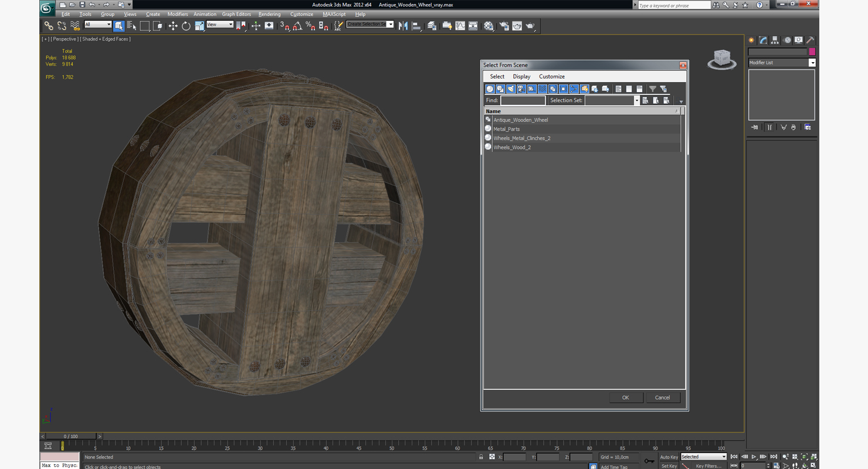Open the MAXScript menu

(334, 14)
